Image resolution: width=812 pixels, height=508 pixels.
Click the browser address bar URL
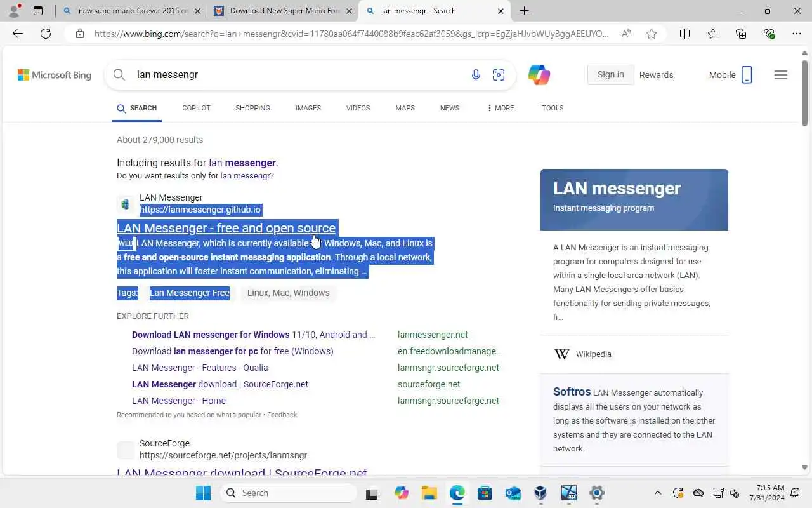[x=351, y=34]
